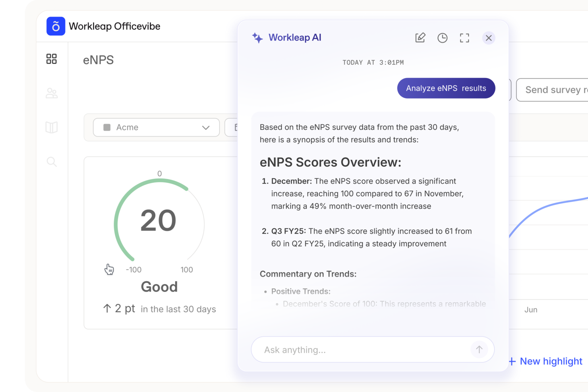Activate the search icon in the sidebar
The image size is (588, 392).
(52, 162)
